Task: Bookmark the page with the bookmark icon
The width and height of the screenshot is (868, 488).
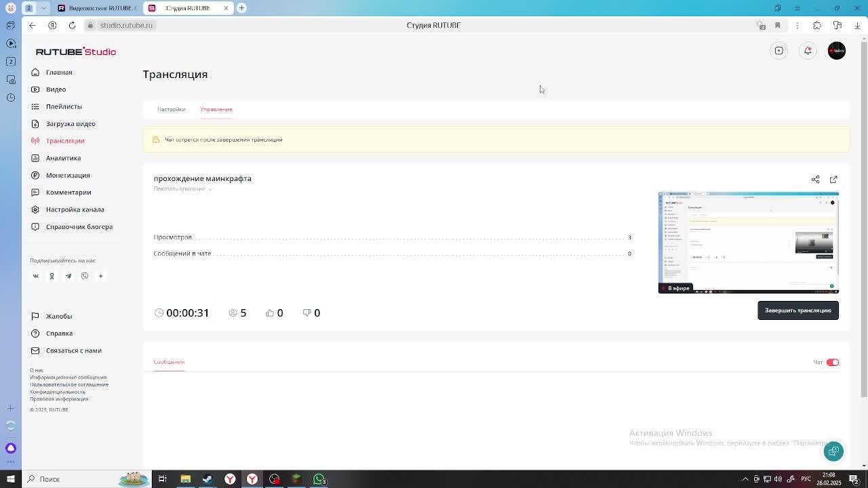Action: point(778,25)
